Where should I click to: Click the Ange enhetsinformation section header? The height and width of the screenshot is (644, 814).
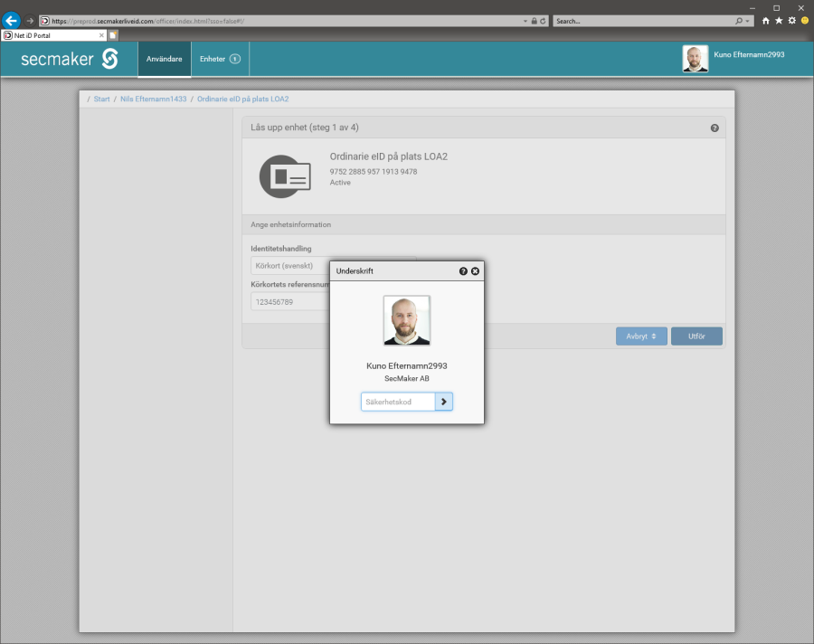[x=483, y=225]
